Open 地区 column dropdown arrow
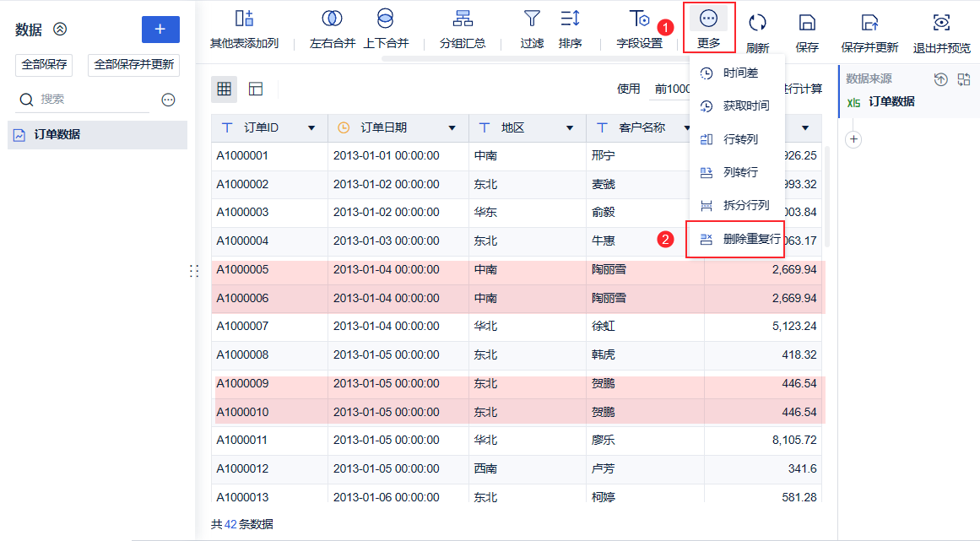The height and width of the screenshot is (541, 980). pos(570,128)
